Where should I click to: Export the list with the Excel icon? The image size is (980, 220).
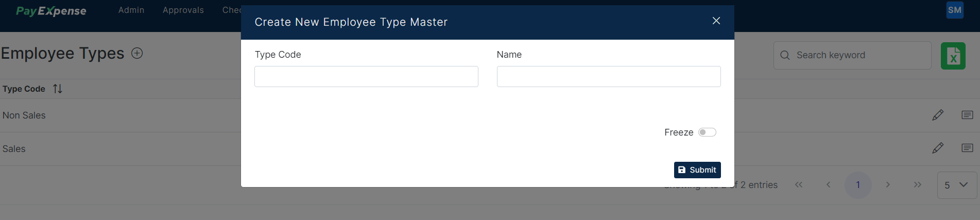point(953,56)
